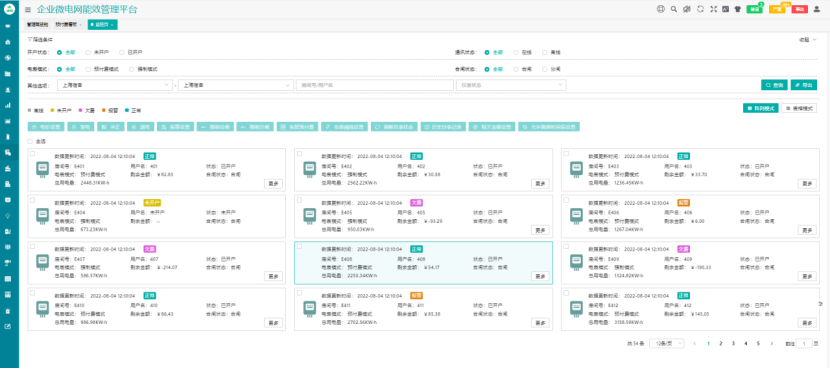Click the home icon in the left sidebar
The height and width of the screenshot is (369, 830).
(7, 42)
